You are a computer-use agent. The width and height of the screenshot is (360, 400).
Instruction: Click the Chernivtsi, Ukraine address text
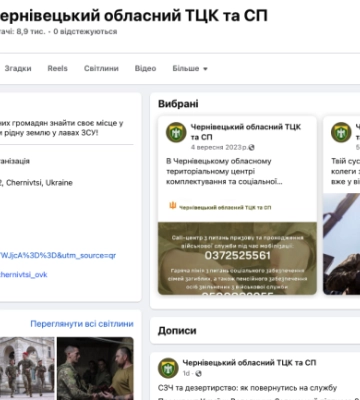(x=36, y=183)
